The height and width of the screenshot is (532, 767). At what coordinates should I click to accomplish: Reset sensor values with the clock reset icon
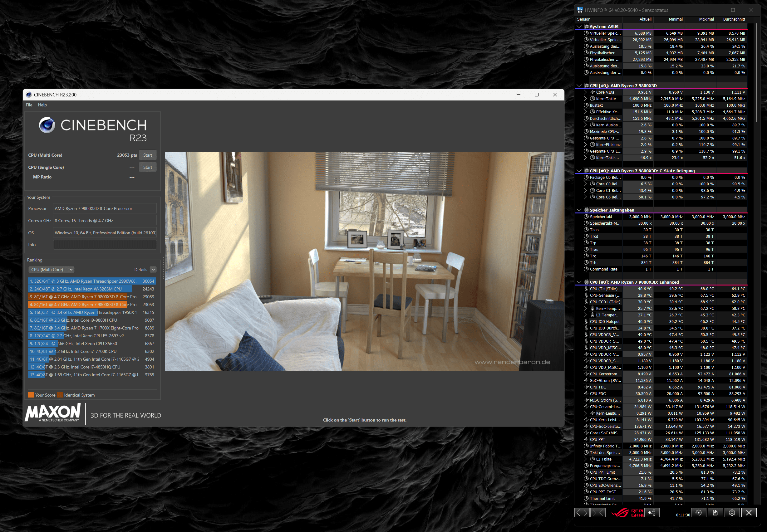(698, 513)
